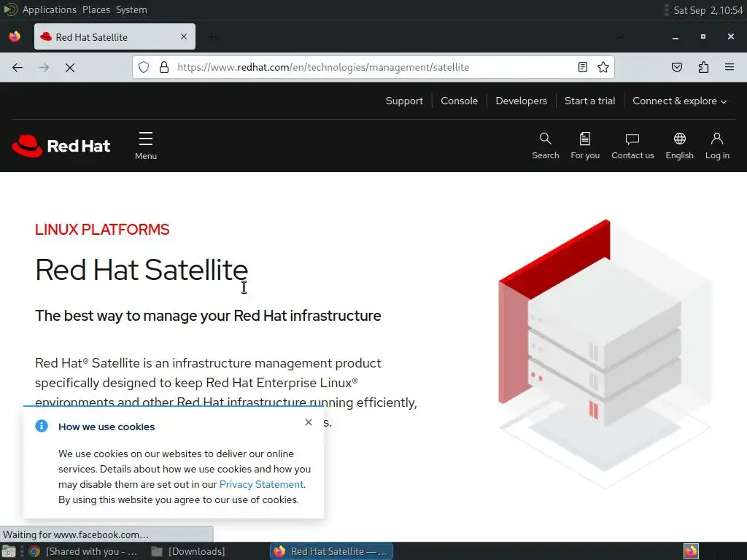This screenshot has width=747, height=560.
Task: Select the Red Hat Satellite browser tab
Action: pos(115,36)
